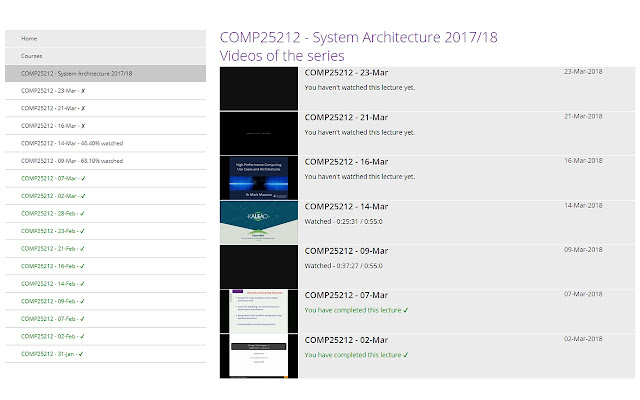640x400 pixels.
Task: Open sidebar link COMP25212 - 23-Mar
Action: pyautogui.click(x=105, y=91)
